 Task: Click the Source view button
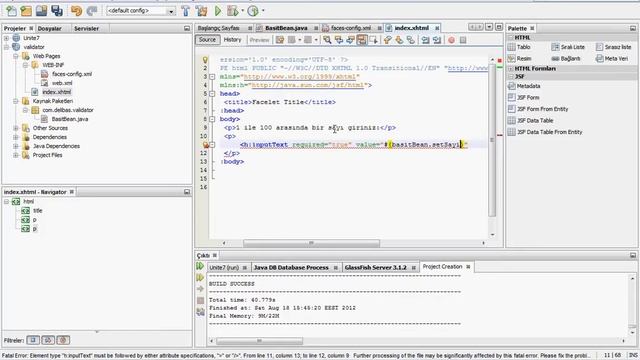click(x=207, y=40)
